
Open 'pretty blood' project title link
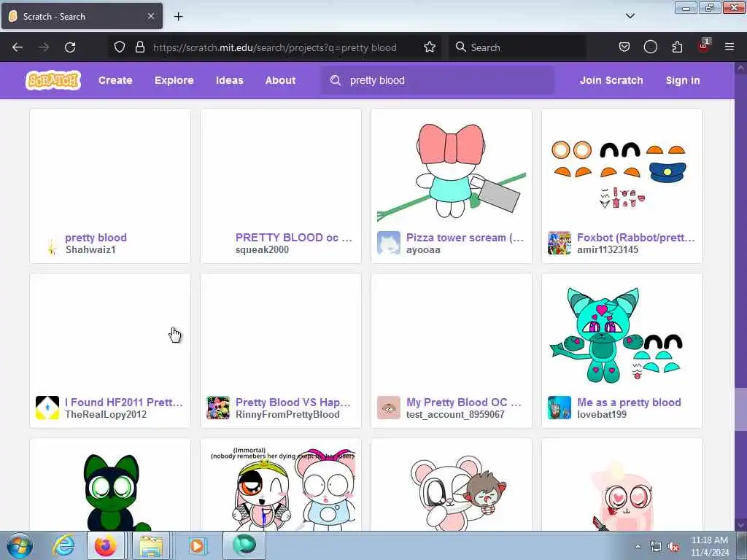pos(96,237)
